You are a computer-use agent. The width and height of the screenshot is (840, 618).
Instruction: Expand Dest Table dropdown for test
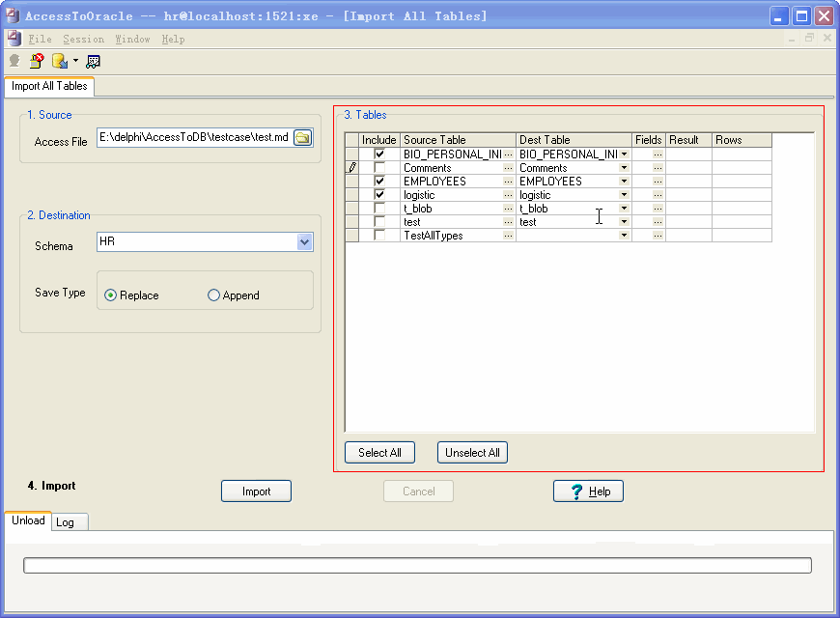[624, 221]
